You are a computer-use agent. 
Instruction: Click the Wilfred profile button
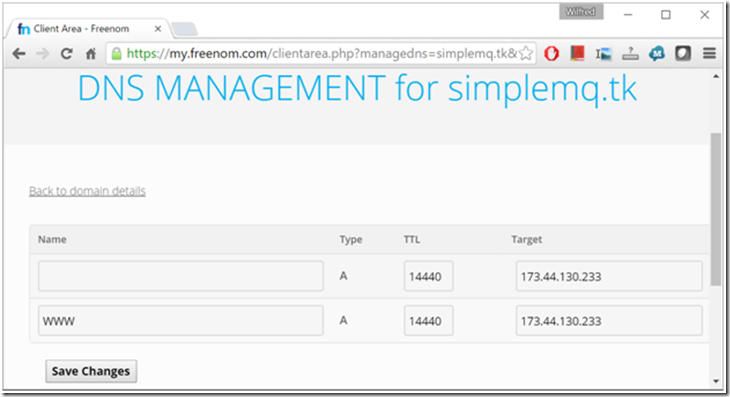click(x=581, y=12)
